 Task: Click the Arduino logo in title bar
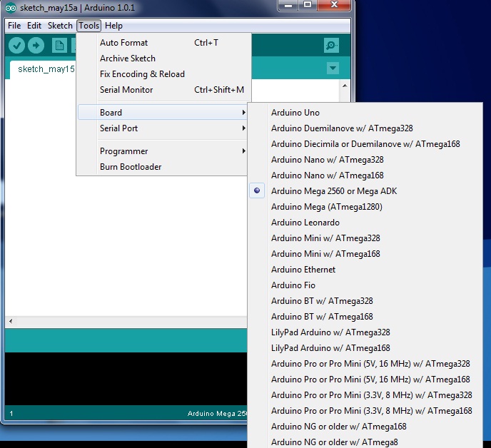click(11, 8)
